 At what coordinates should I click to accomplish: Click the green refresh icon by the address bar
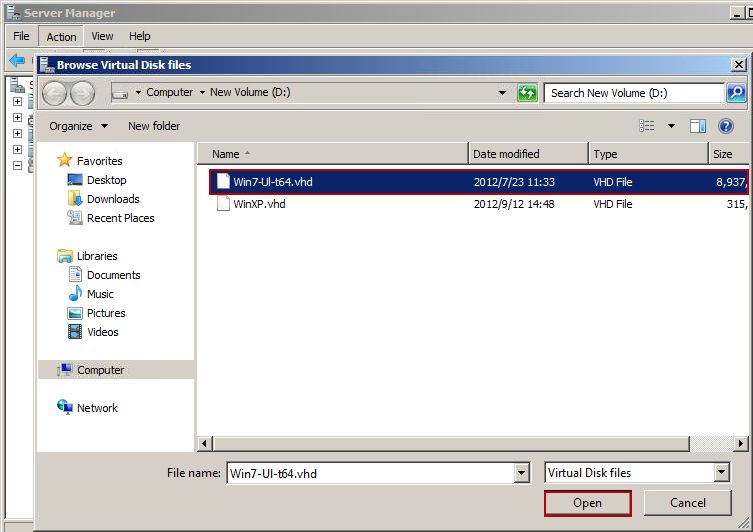point(527,93)
